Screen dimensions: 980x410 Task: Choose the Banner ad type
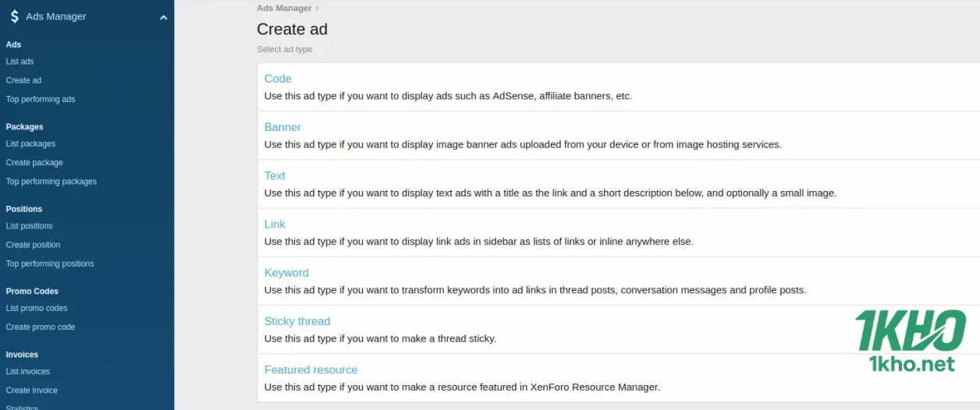pyautogui.click(x=282, y=127)
